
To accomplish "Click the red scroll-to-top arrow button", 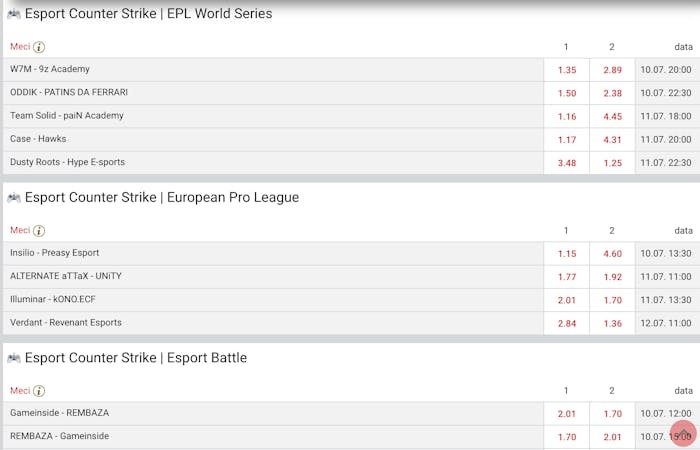I will click(683, 433).
